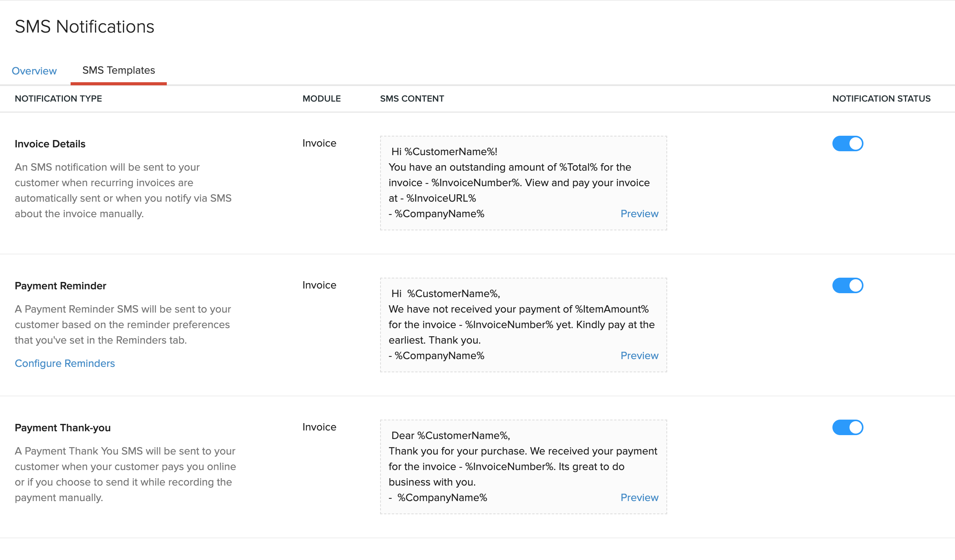The image size is (955, 560).
Task: Click the Module column header
Action: click(x=322, y=99)
